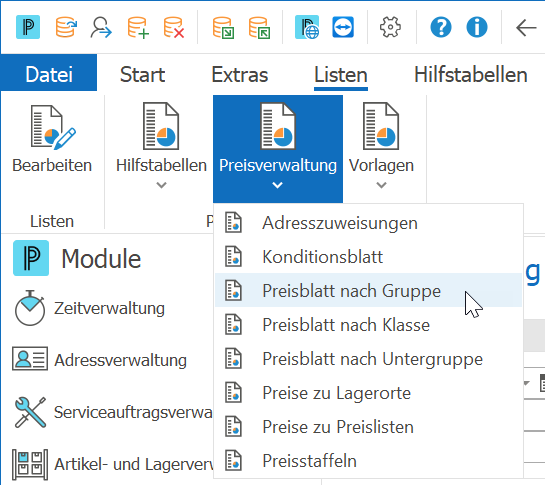
Task: Switch to the Hilfstabellen ribbon tab
Action: coord(471,74)
